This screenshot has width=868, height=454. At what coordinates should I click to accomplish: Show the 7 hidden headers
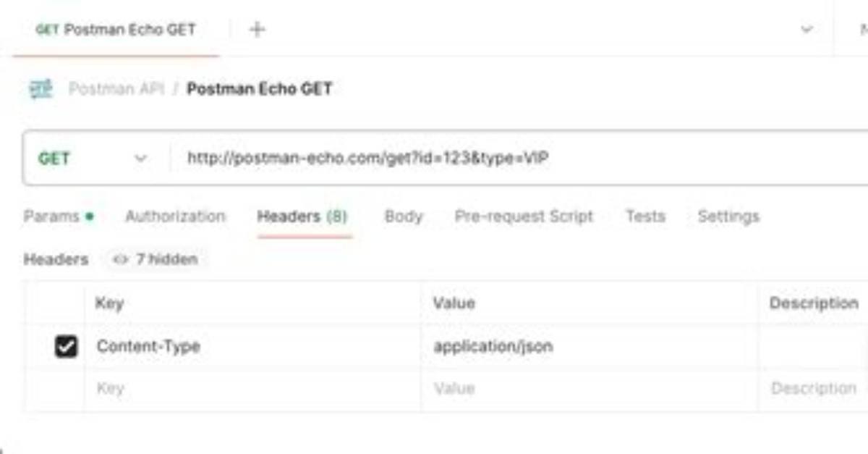click(156, 259)
